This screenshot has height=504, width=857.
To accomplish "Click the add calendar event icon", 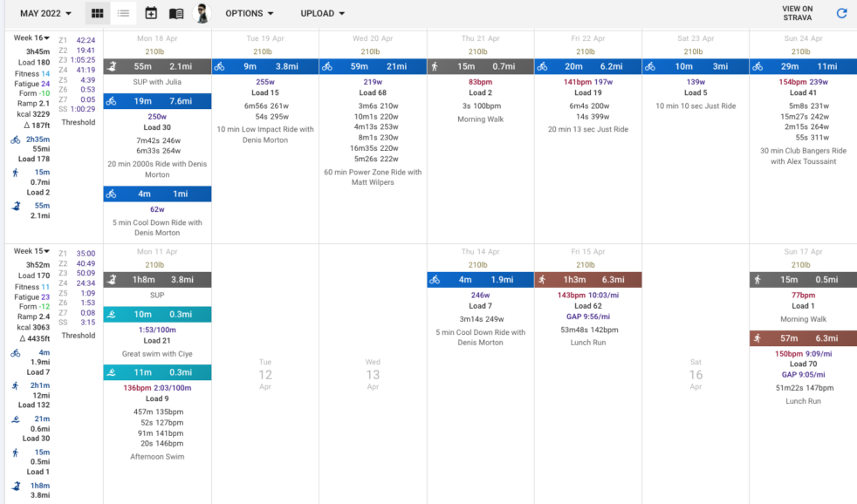I will coord(151,13).
